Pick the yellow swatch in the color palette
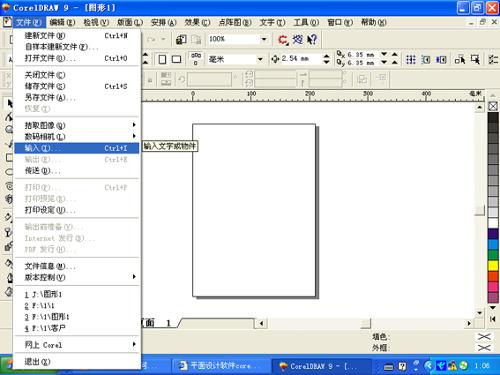 click(x=493, y=266)
